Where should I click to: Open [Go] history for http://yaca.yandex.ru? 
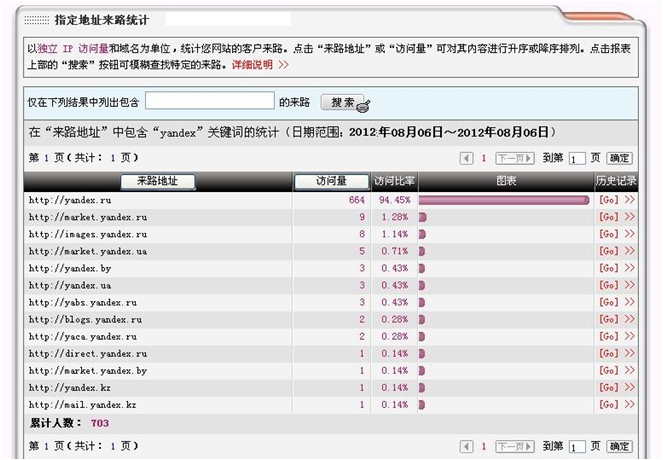[608, 337]
